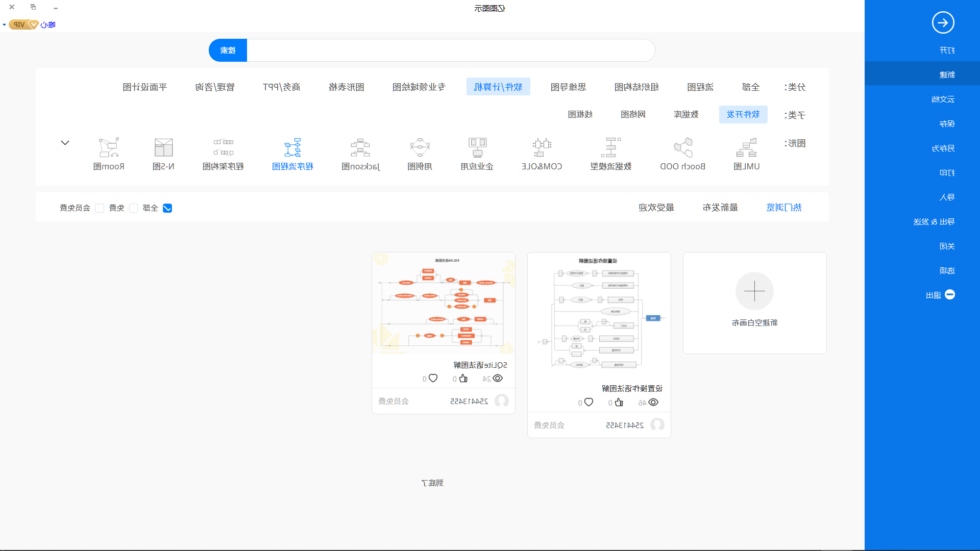The image size is (980, 551).
Task: Sort by 最新发布
Action: click(720, 207)
